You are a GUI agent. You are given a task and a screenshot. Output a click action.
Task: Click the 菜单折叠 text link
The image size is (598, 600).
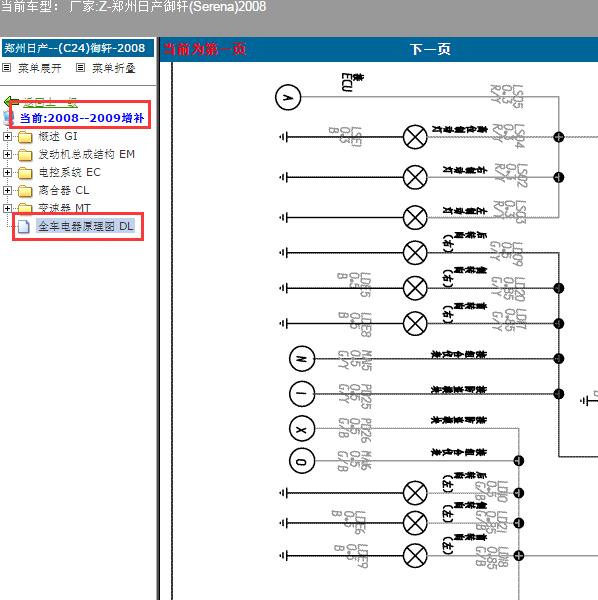114,68
